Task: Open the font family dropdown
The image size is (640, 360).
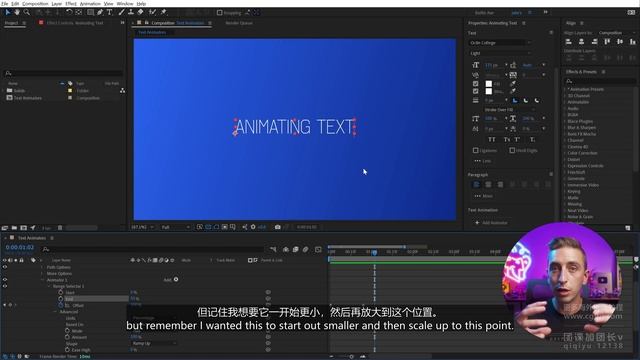Action: 500,42
